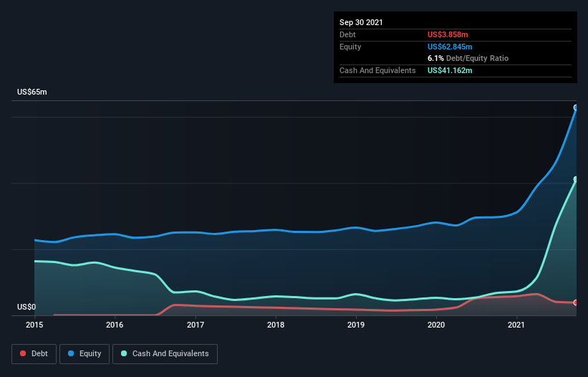Select the 2020 x-axis label
This screenshot has width=588, height=377.
[x=436, y=325]
